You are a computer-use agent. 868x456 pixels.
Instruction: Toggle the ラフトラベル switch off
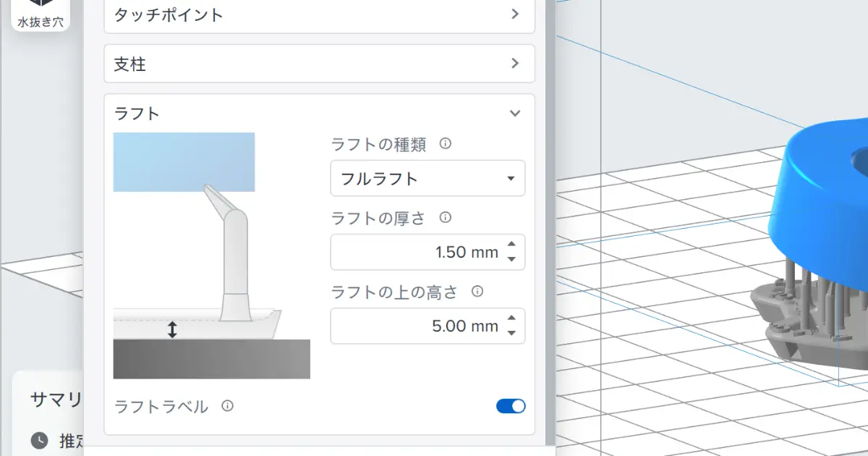click(511, 406)
